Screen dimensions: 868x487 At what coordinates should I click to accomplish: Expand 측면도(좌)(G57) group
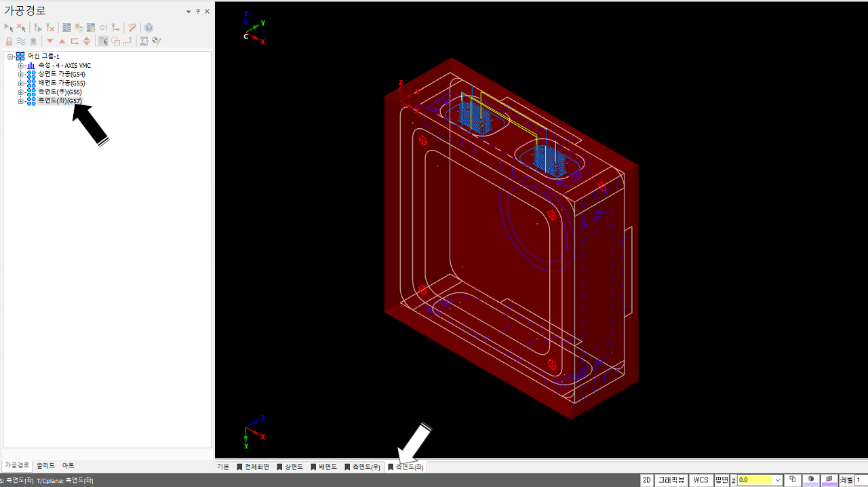(21, 100)
